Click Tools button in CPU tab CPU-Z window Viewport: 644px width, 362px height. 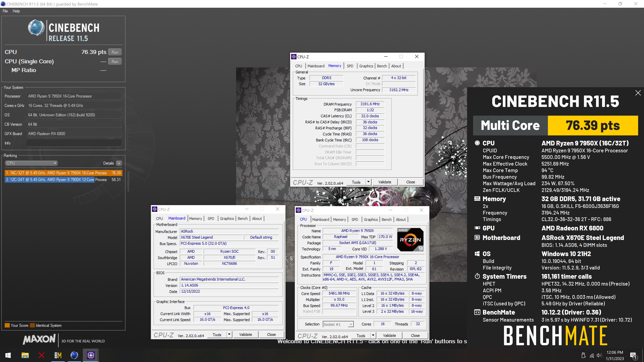[x=361, y=336]
